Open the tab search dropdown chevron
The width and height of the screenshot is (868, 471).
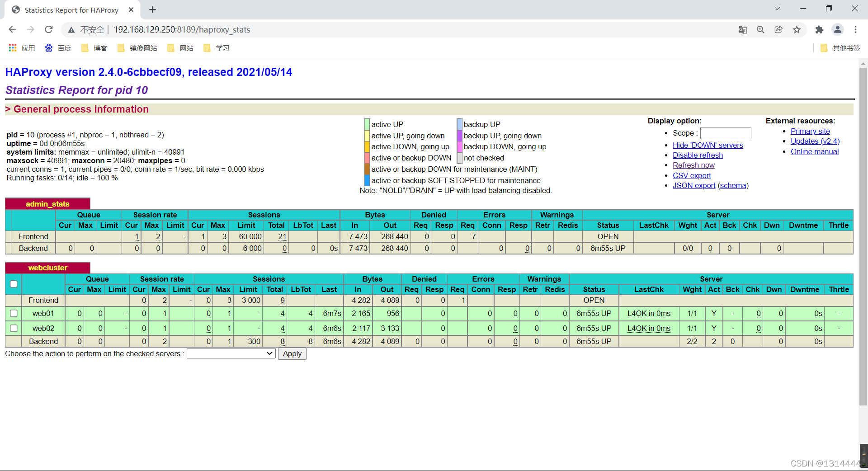777,9
